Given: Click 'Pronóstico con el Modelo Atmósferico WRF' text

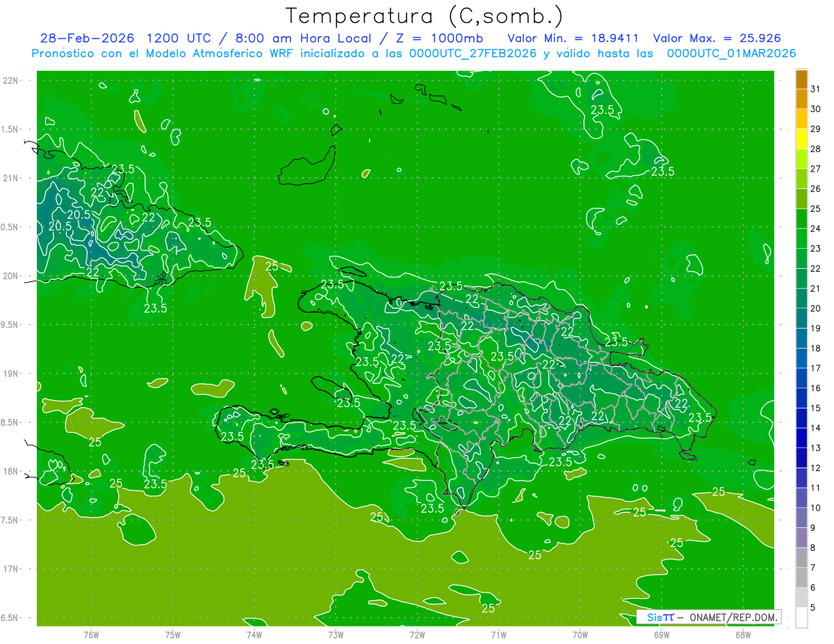Looking at the screenshot, I should pyautogui.click(x=163, y=53).
